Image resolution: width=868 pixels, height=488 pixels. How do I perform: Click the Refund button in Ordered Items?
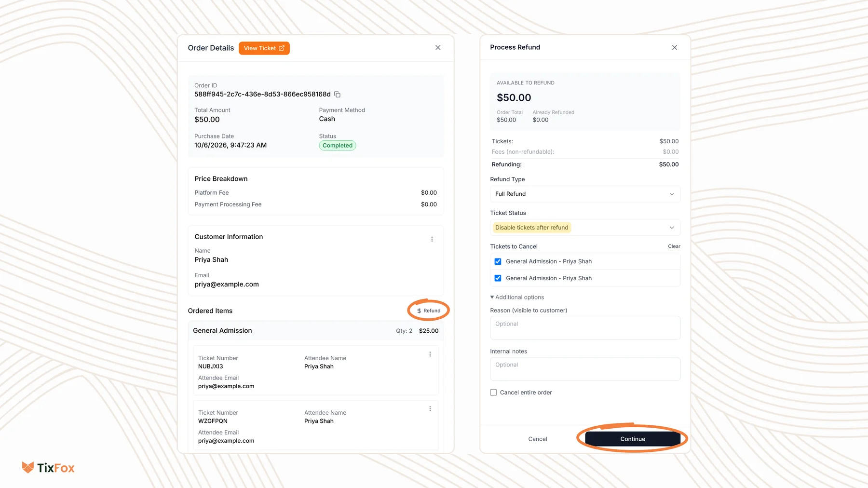coord(429,311)
